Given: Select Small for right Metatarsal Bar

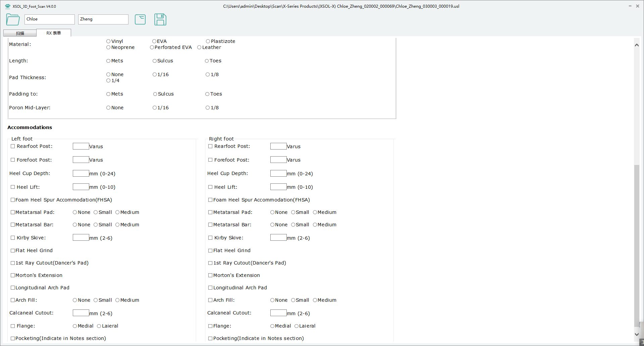Looking at the screenshot, I should 293,225.
